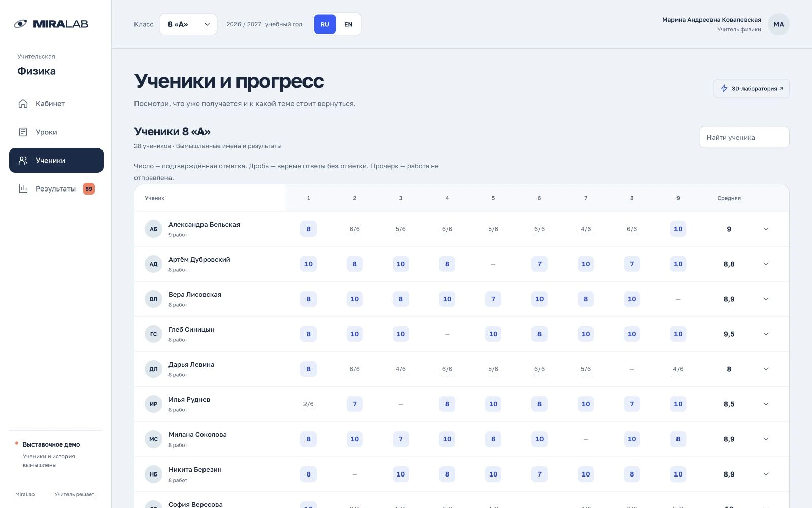Screen dimensions: 812x508
Task: Click the ГС avatar of Глеб Синицын
Action: point(153,334)
